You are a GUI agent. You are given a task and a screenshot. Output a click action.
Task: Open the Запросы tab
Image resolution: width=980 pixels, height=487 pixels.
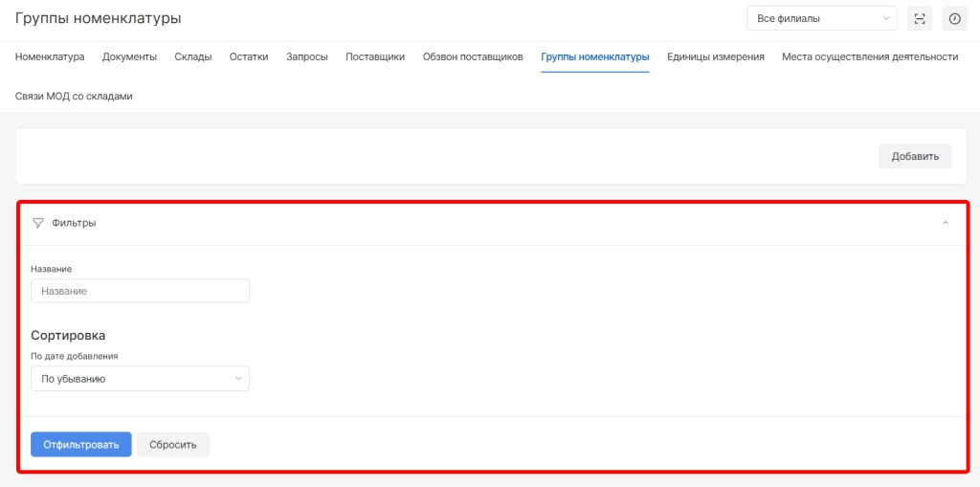pyautogui.click(x=306, y=57)
